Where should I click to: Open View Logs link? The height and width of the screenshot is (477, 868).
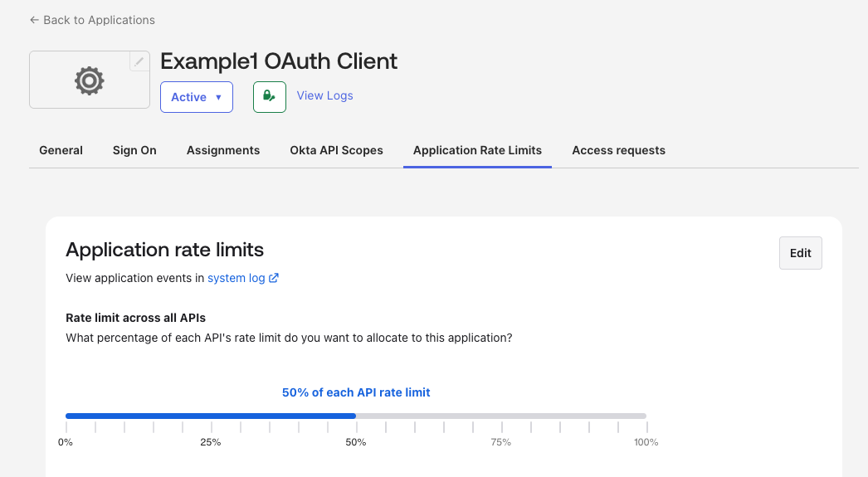324,95
